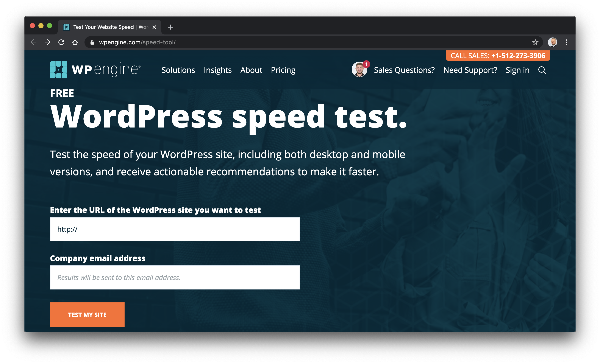Screen dimensions: 600x364
Task: Open the Solutions menu
Action: (178, 70)
